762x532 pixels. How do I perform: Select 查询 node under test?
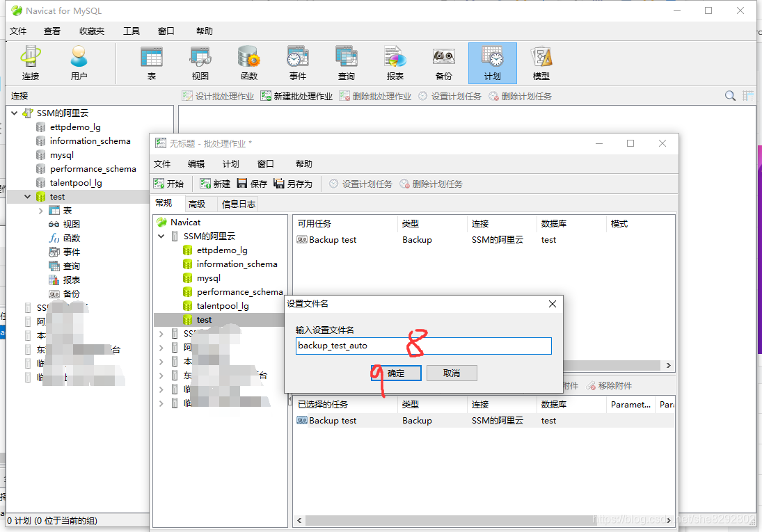[72, 266]
